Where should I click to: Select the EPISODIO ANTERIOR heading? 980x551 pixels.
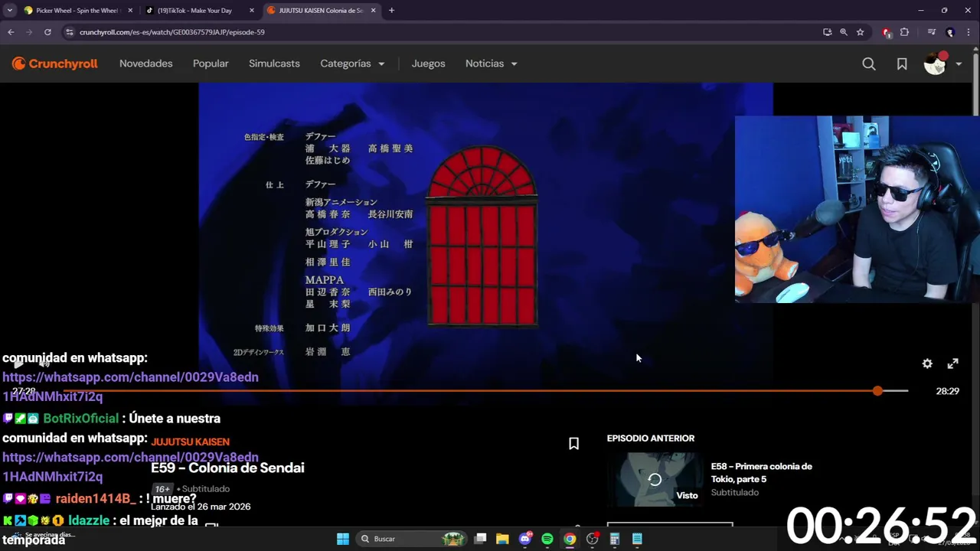tap(651, 438)
